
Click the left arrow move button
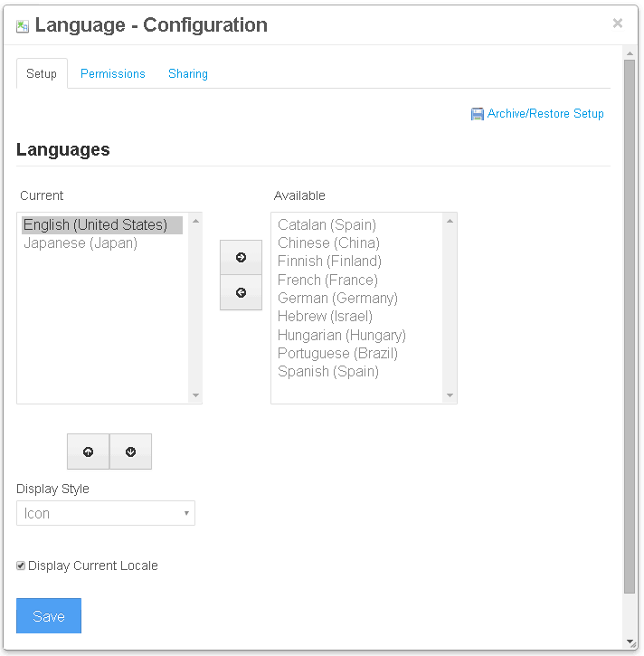click(241, 293)
